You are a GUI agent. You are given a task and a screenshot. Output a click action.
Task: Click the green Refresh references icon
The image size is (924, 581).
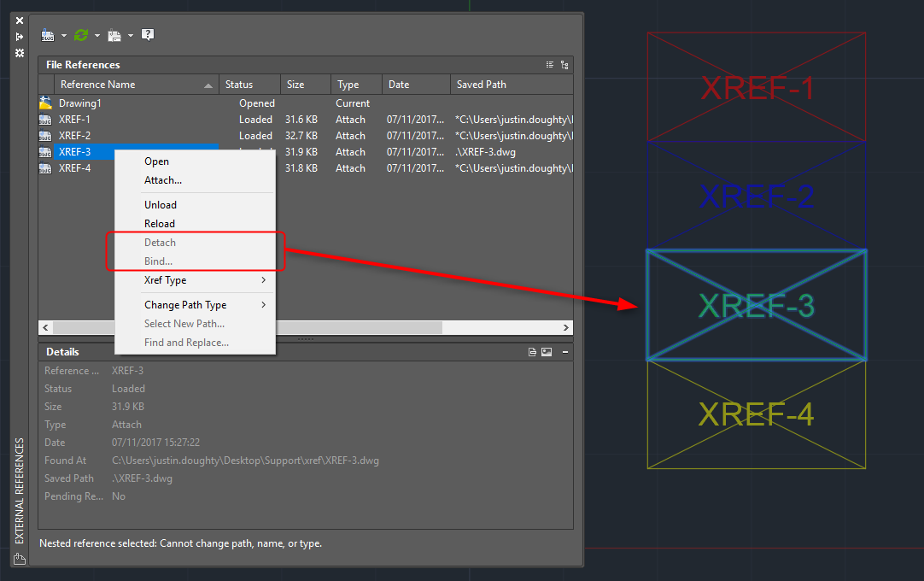pyautogui.click(x=81, y=35)
